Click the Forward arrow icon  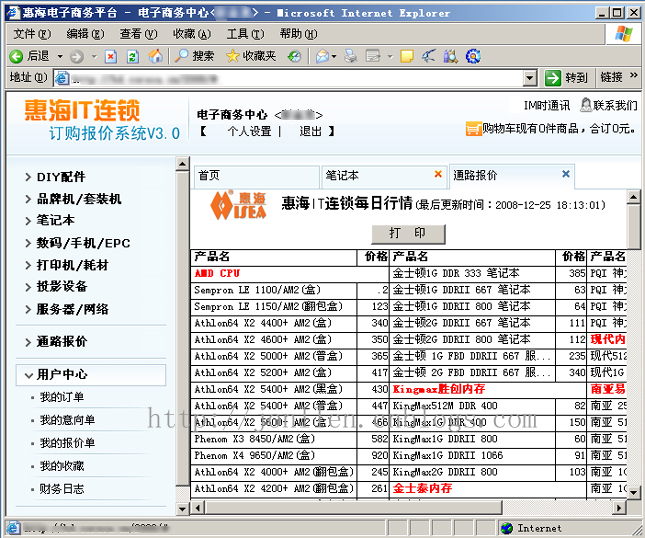point(77,56)
